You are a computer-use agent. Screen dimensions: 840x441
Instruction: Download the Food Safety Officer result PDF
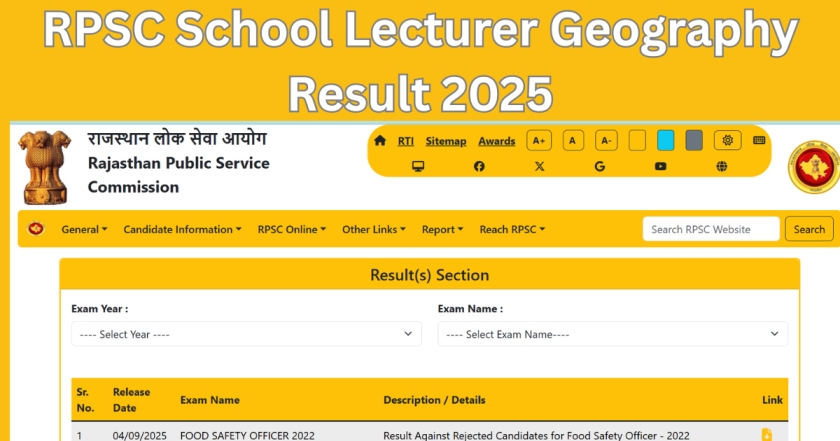click(767, 434)
